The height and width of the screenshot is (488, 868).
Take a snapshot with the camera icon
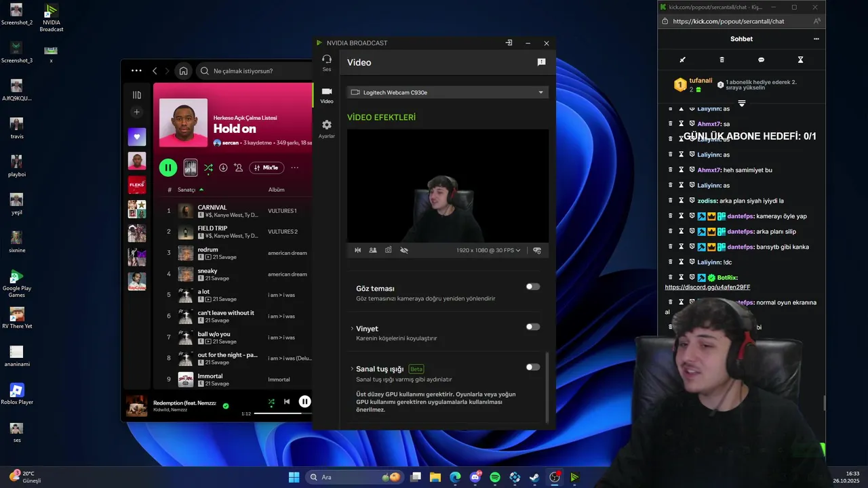coord(389,250)
